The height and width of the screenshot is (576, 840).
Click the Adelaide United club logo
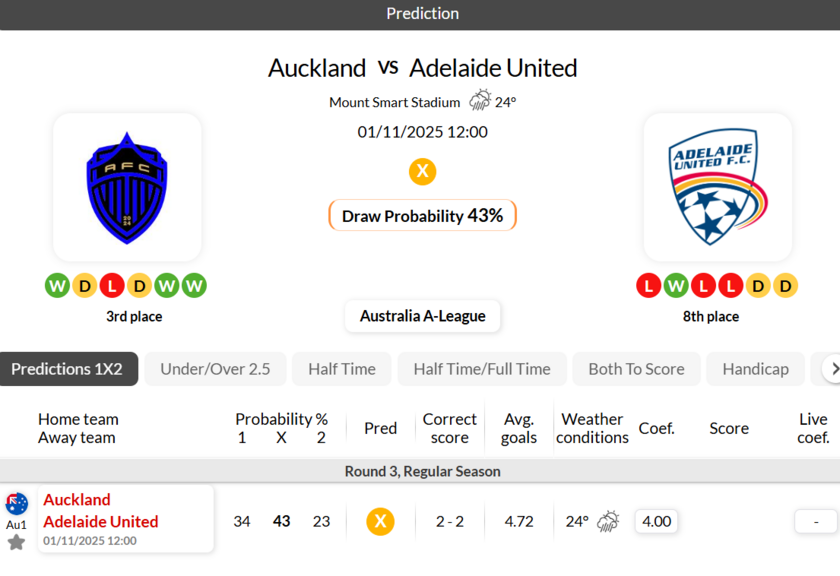[x=717, y=188]
